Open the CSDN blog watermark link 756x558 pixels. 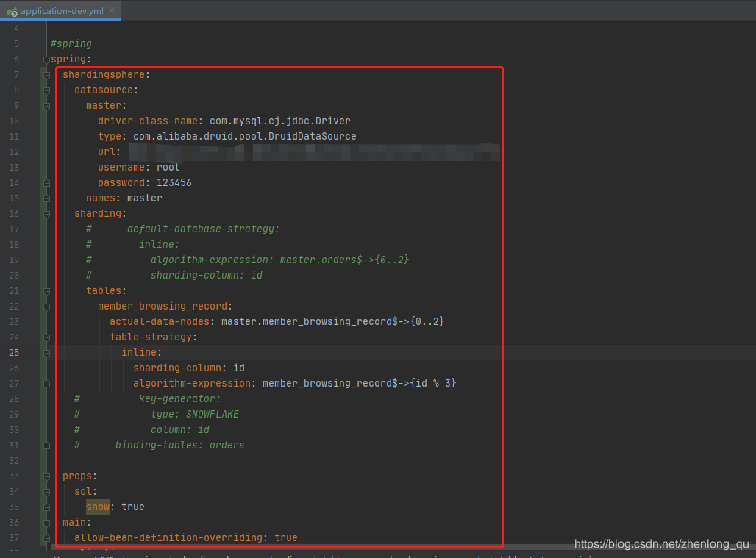(662, 543)
